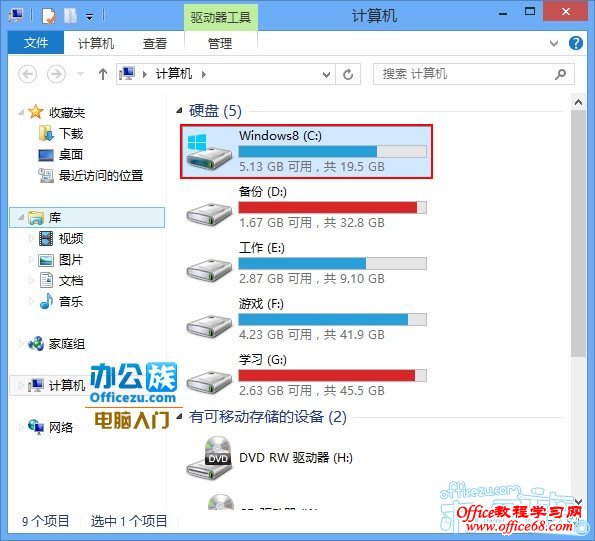Switch to the 管理 ribbon tab

point(220,43)
